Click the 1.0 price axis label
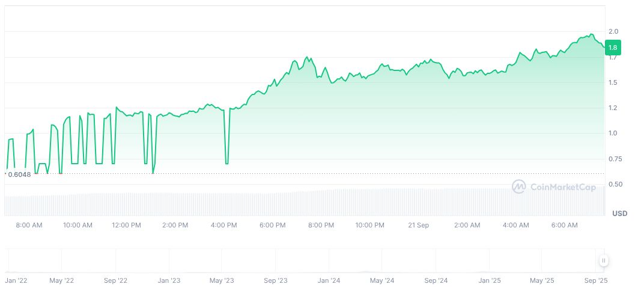 (613, 133)
